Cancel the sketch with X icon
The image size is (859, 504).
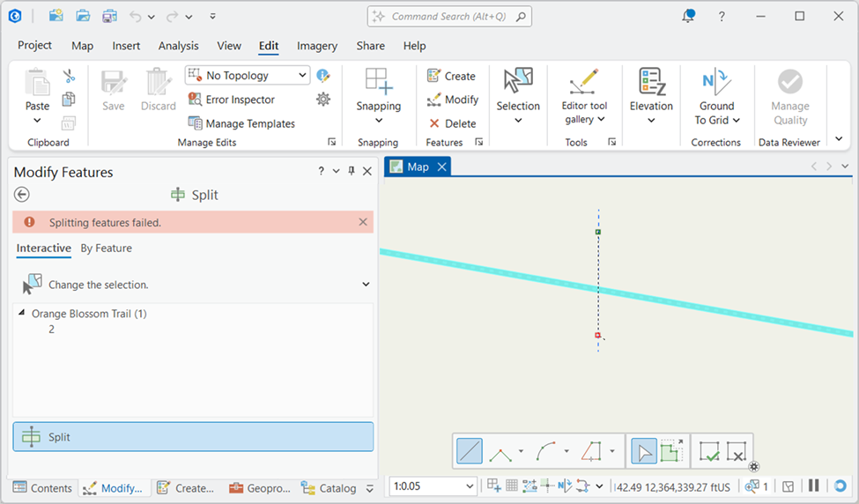click(x=737, y=452)
